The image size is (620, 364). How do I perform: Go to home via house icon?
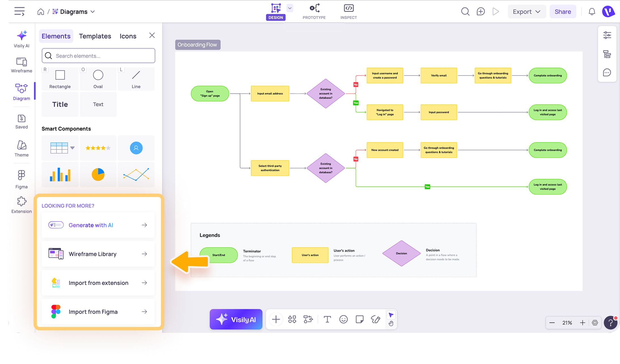[x=41, y=12]
